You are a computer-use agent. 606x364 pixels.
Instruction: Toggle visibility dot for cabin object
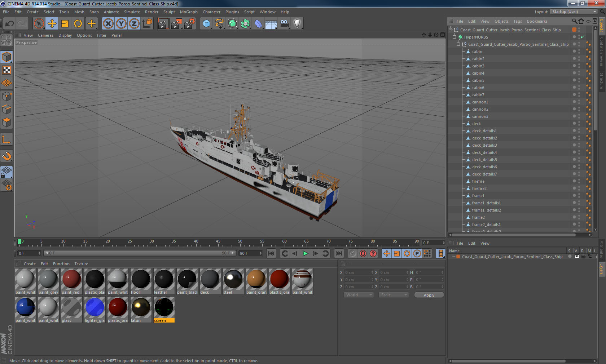(574, 52)
